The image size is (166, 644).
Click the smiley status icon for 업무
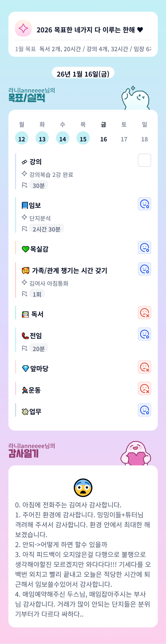[145, 410]
